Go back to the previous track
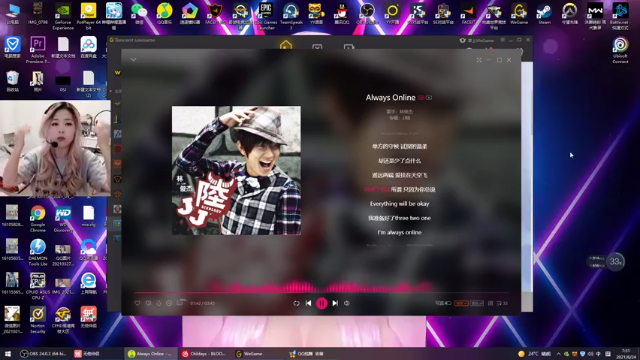 (x=309, y=303)
